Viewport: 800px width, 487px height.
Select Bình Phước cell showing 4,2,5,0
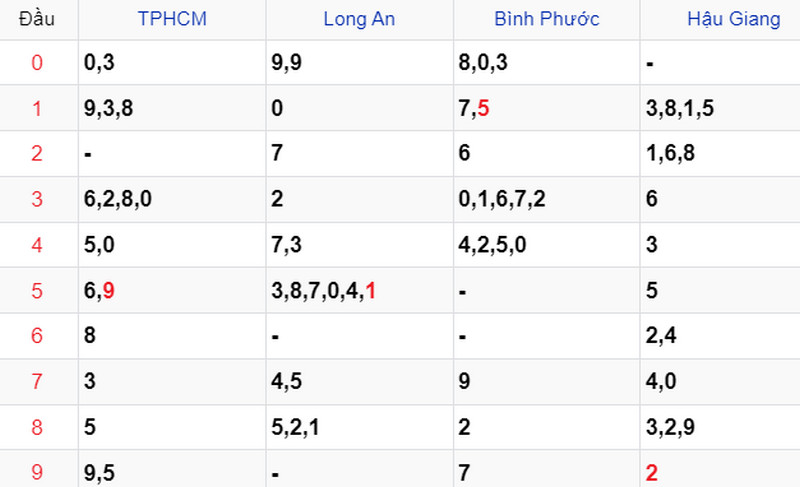pos(546,245)
